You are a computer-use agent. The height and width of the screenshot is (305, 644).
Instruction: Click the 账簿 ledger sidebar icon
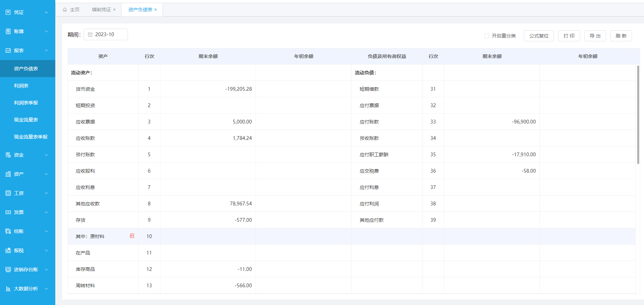[x=8, y=31]
